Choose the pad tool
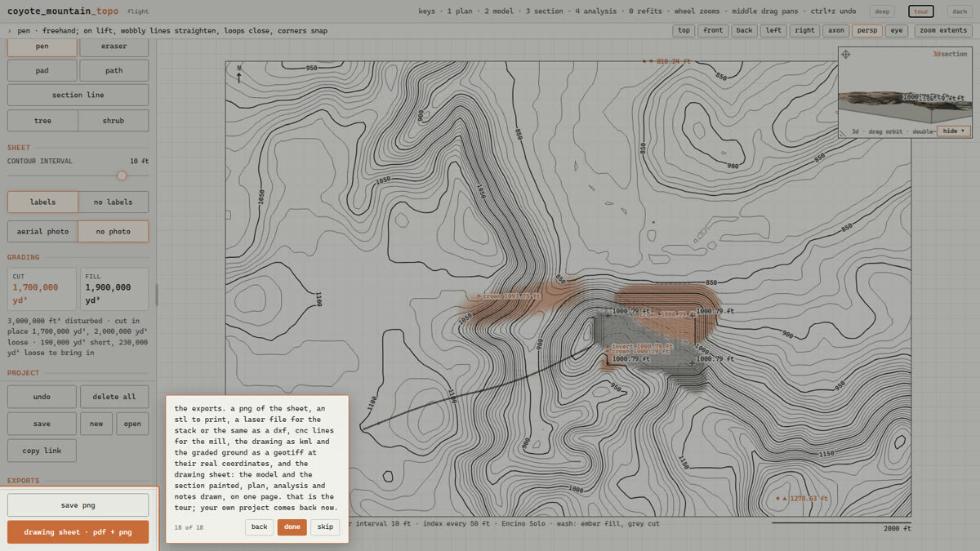980x551 pixels. [x=42, y=70]
